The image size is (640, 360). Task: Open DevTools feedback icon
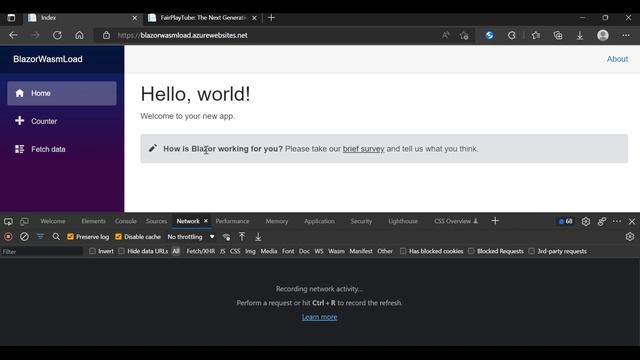pyautogui.click(x=602, y=221)
